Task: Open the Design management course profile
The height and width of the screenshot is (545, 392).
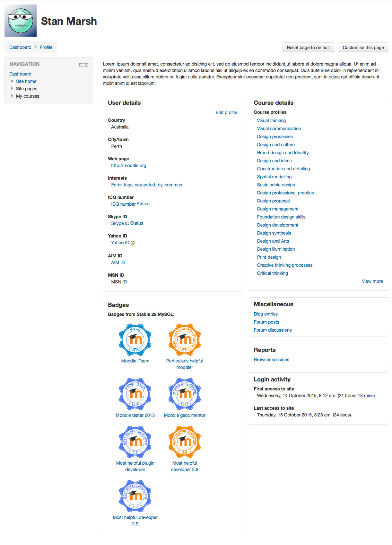Action: (278, 209)
